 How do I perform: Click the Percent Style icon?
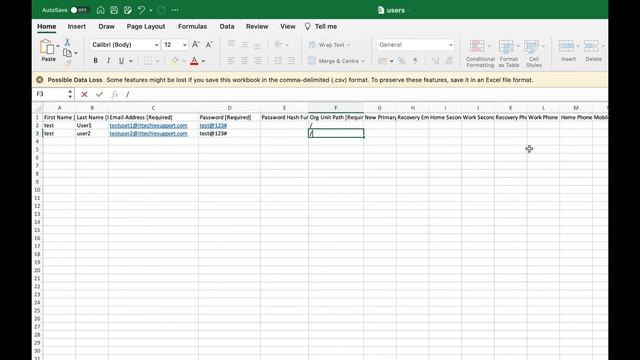(402, 61)
